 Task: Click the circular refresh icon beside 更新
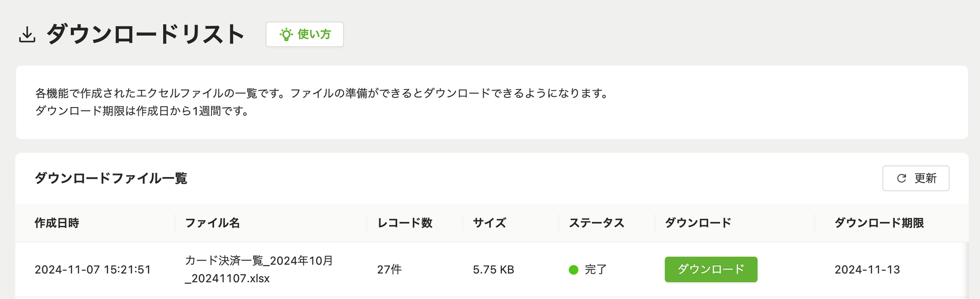(x=902, y=178)
